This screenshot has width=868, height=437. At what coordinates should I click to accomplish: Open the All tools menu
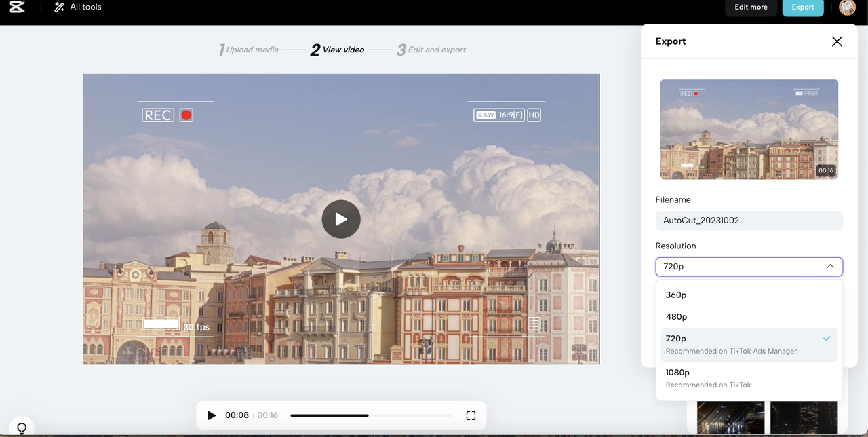pyautogui.click(x=78, y=7)
